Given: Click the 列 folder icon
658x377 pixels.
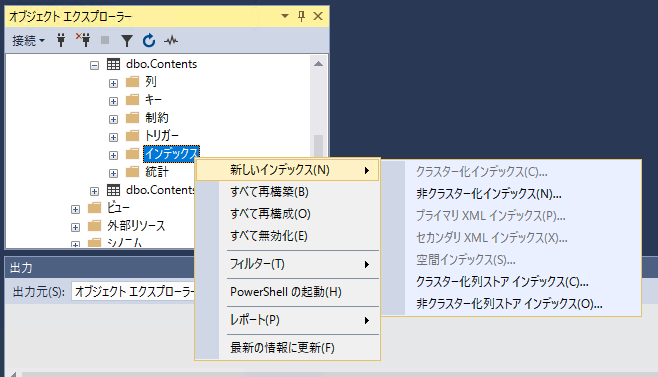Looking at the screenshot, I should [x=133, y=81].
